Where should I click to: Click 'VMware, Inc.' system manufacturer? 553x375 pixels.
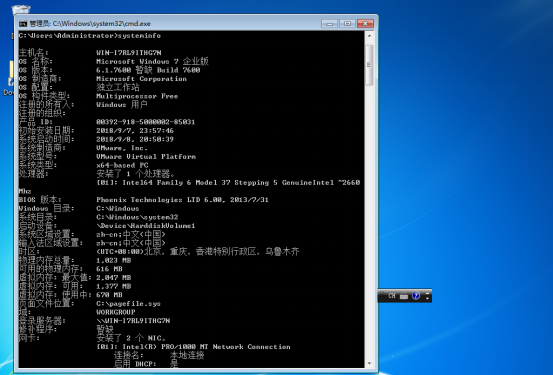[x=122, y=148]
